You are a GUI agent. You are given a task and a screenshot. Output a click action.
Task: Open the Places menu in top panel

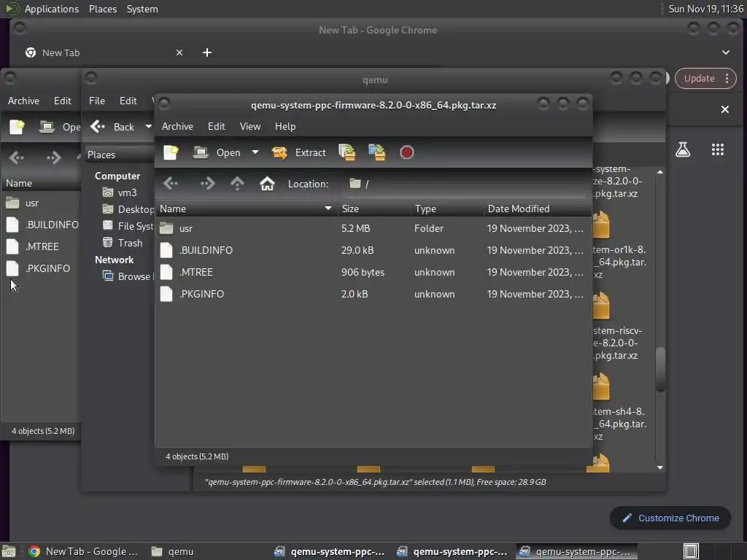[102, 9]
